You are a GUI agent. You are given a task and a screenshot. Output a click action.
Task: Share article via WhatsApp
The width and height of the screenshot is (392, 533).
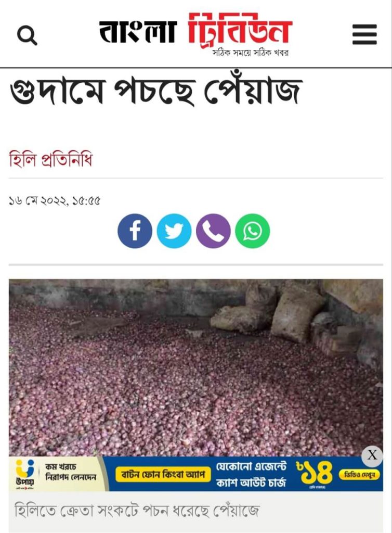tap(253, 231)
